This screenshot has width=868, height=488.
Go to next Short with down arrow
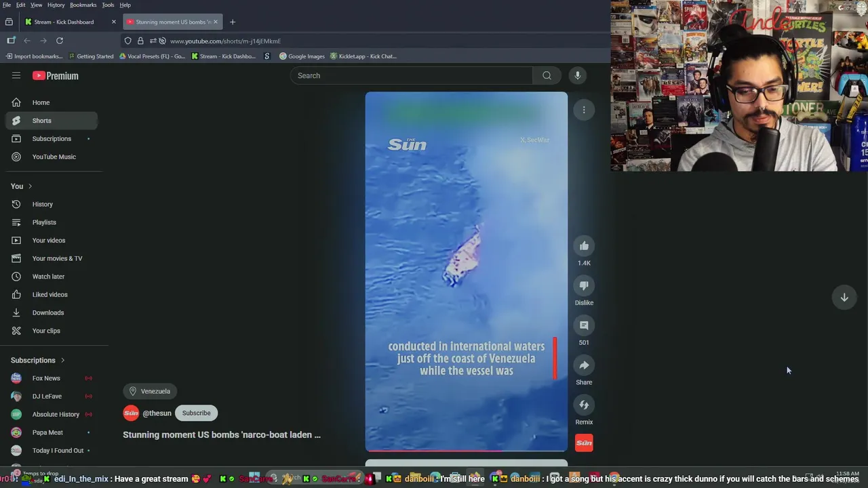[844, 297]
